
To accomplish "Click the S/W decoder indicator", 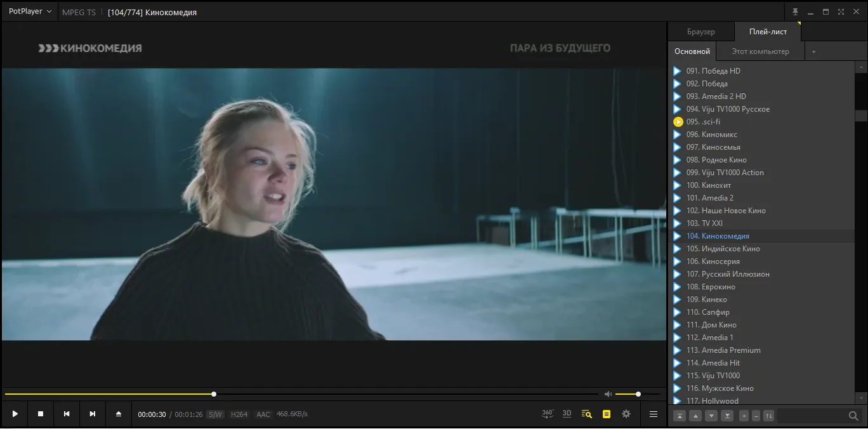I will (x=216, y=414).
